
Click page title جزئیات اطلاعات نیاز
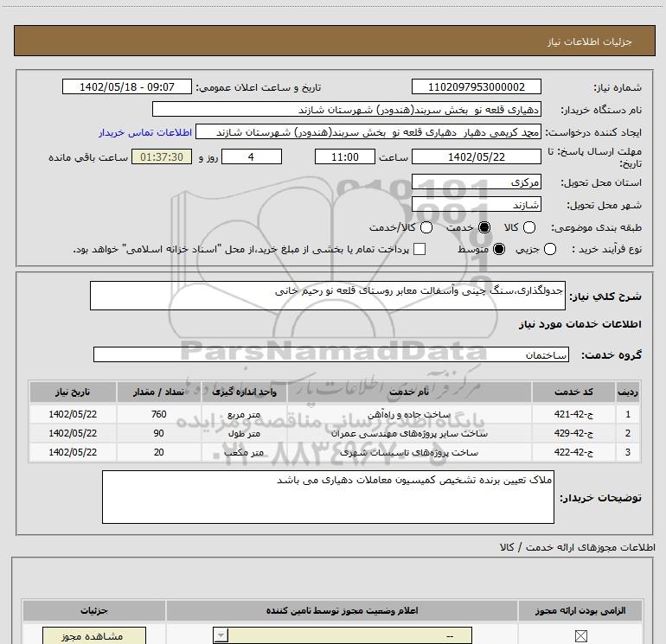click(x=590, y=41)
